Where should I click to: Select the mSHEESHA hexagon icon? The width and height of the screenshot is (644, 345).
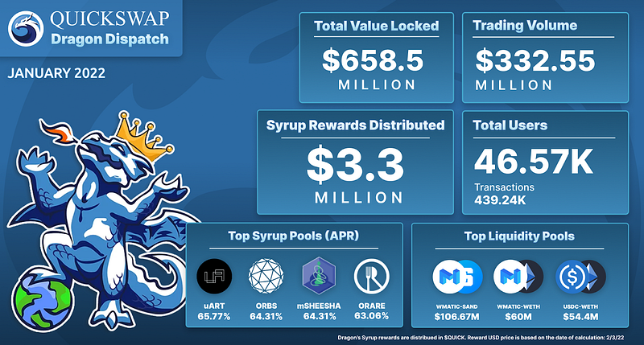(x=319, y=276)
